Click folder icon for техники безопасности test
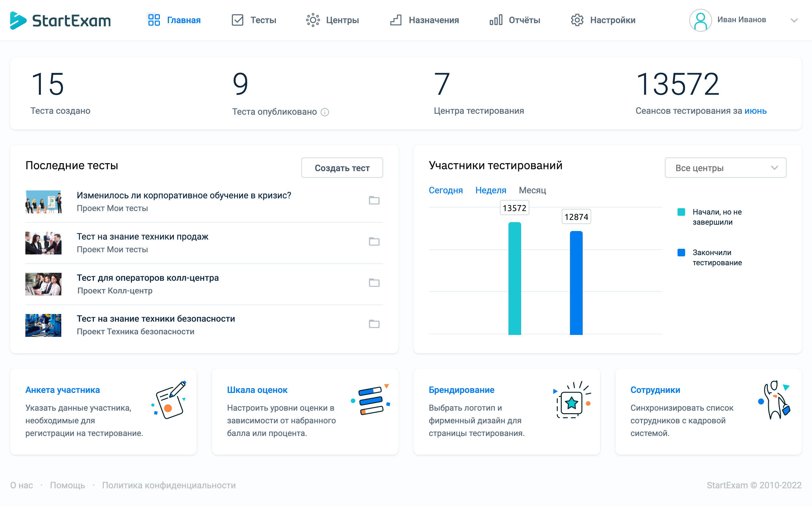Viewport: 812px width, 507px height. pyautogui.click(x=374, y=324)
